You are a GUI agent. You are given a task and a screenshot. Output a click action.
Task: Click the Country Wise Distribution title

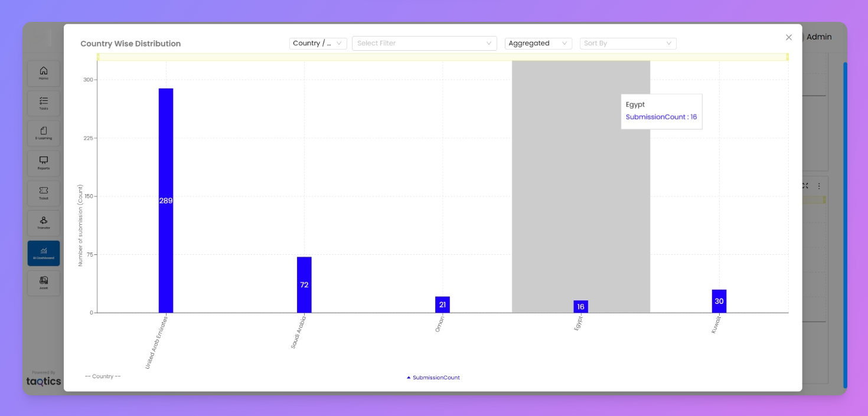(x=130, y=44)
